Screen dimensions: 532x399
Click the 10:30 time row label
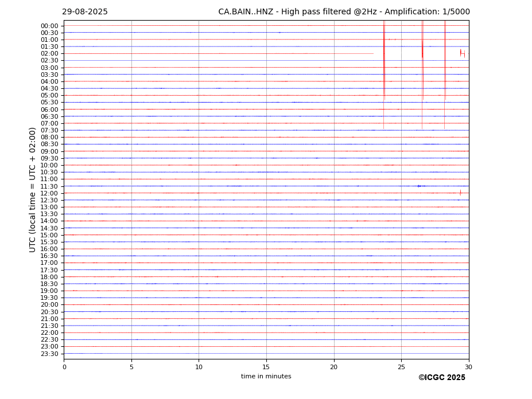click(x=49, y=172)
